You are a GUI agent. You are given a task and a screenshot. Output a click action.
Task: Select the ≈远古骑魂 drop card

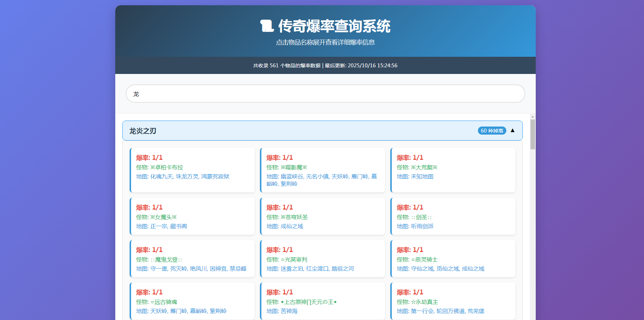[x=192, y=301]
